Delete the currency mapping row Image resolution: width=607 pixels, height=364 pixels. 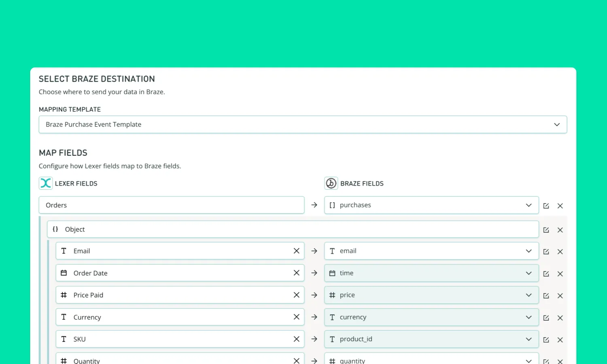(x=560, y=318)
